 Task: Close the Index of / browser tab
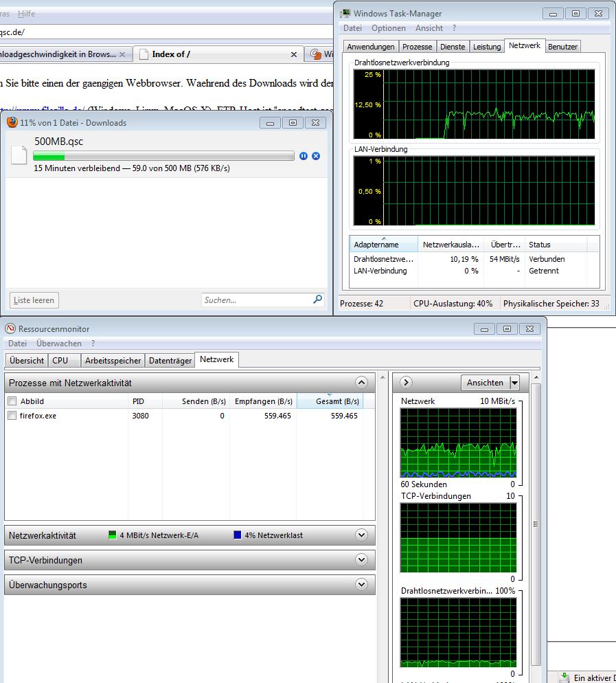click(294, 54)
